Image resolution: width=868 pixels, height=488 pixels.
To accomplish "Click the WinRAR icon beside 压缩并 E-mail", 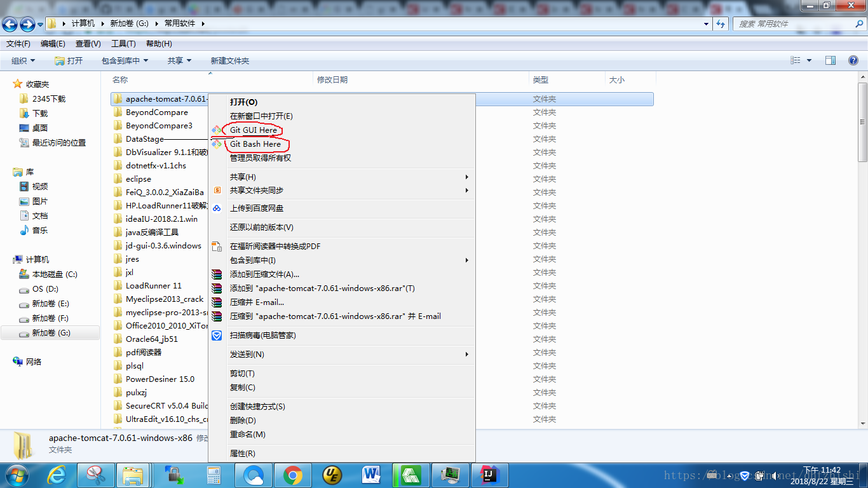I will tap(217, 302).
